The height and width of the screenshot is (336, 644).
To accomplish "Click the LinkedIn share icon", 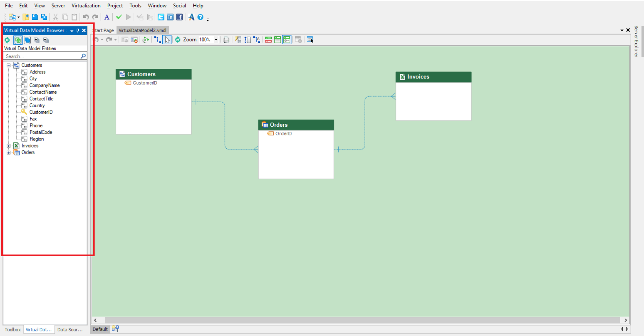I will (170, 17).
